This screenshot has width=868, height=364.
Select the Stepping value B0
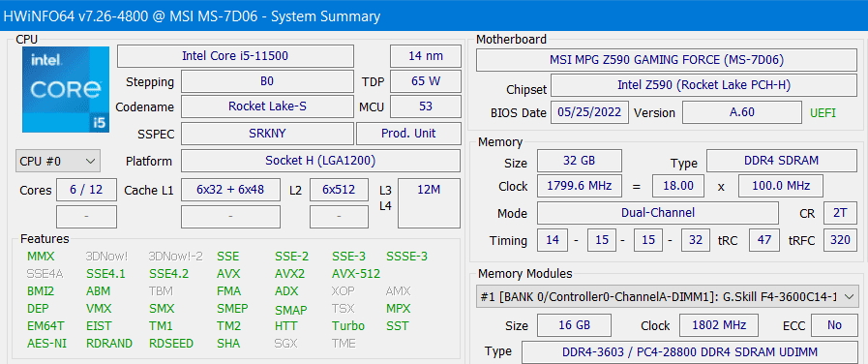(x=267, y=81)
